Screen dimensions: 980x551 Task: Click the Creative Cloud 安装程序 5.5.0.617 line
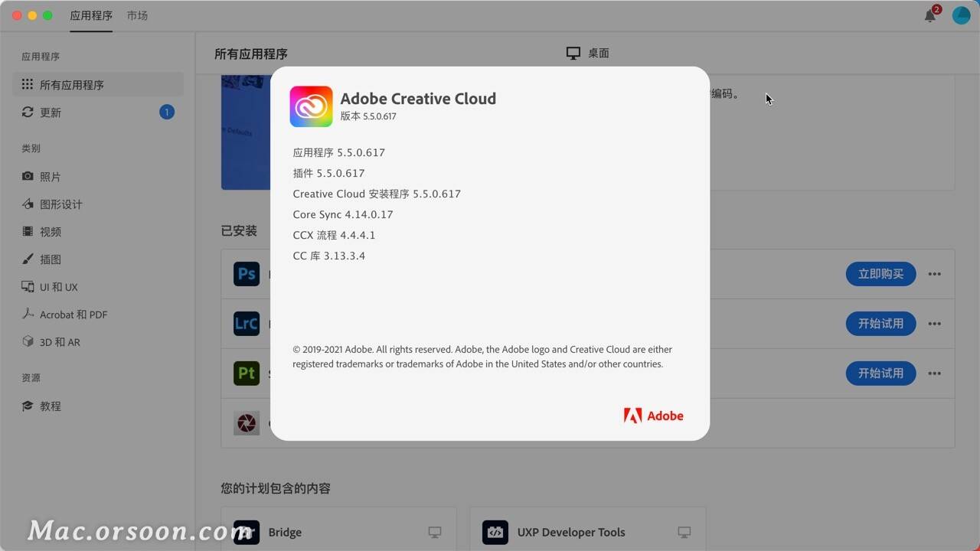coord(377,194)
